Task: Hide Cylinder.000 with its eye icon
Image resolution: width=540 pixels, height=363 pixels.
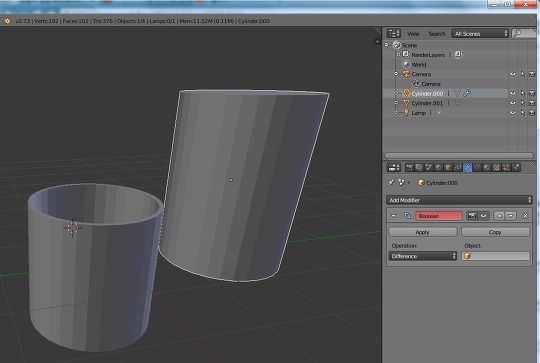Action: (513, 93)
